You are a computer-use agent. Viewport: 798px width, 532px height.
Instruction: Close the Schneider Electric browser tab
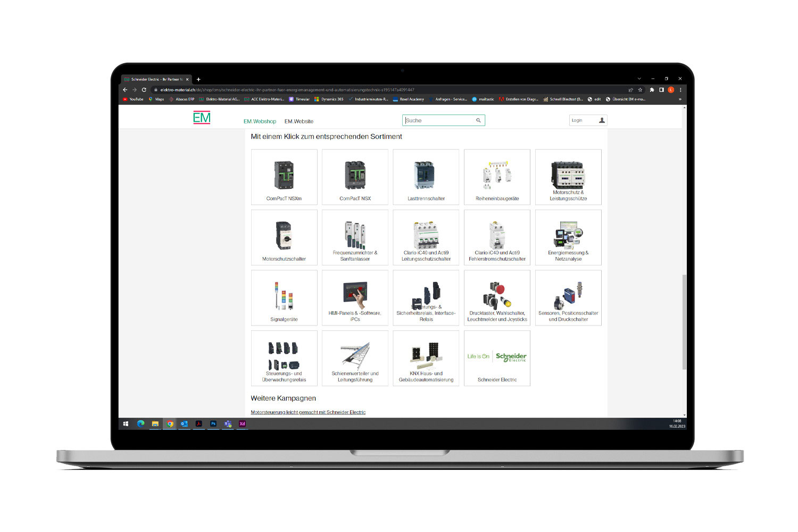[187, 79]
